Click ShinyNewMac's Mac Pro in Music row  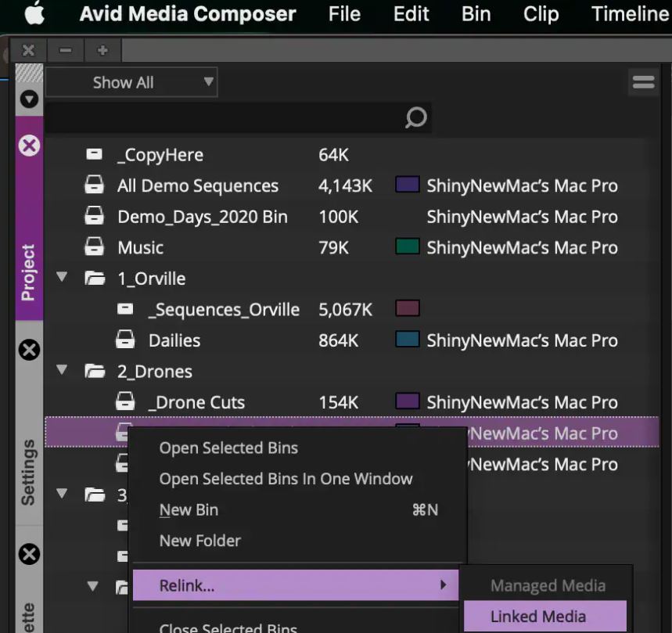click(522, 248)
